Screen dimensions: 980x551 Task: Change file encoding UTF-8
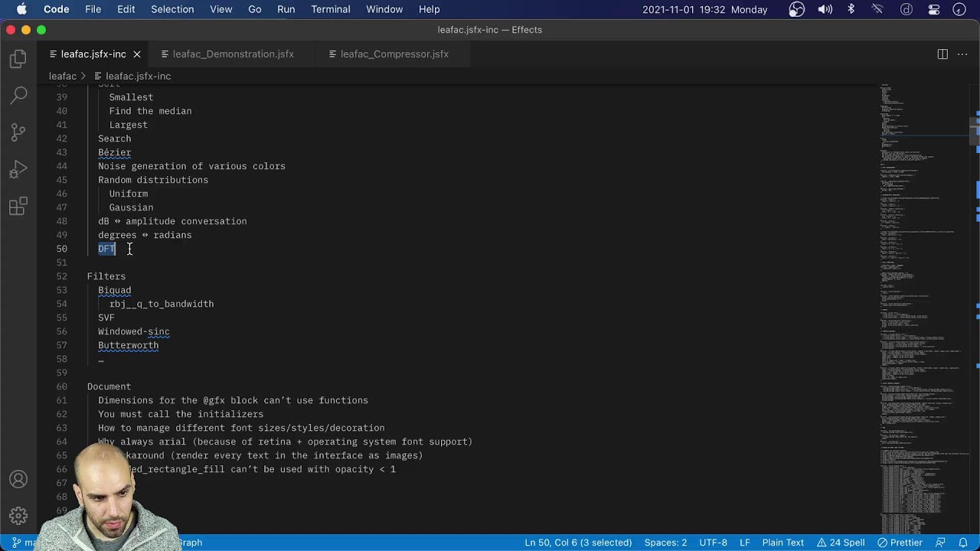[x=714, y=543]
